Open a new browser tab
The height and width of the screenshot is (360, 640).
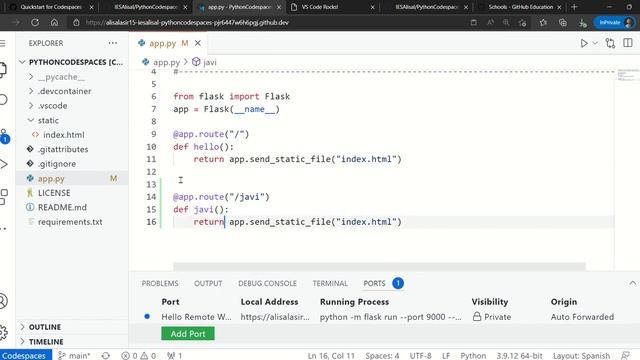(x=574, y=7)
